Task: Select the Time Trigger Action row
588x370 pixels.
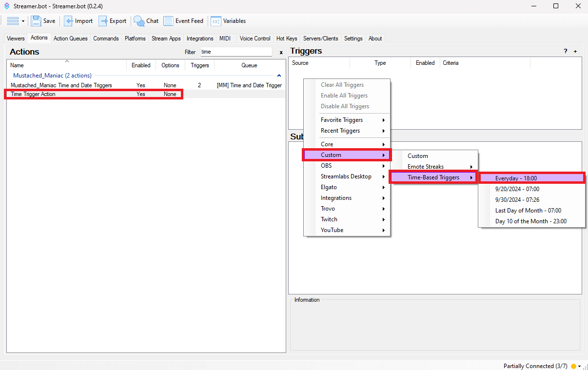Action: click(33, 94)
